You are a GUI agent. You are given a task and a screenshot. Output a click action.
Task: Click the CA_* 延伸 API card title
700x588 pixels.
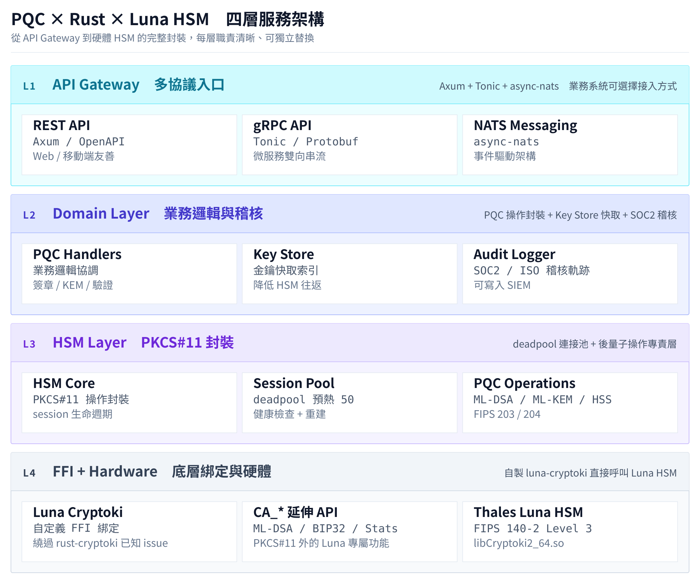coord(295,512)
